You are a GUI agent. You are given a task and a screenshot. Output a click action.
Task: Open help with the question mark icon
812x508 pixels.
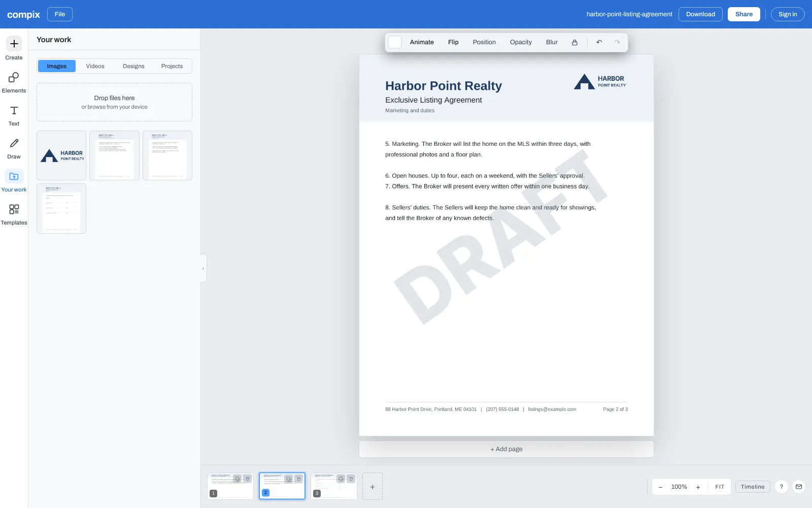pyautogui.click(x=782, y=487)
